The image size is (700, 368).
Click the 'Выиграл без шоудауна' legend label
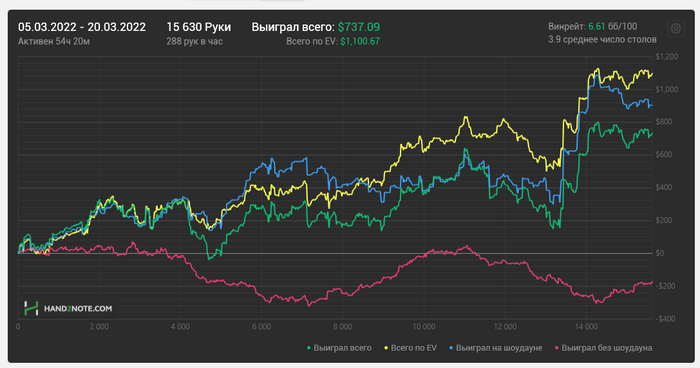[x=607, y=348]
